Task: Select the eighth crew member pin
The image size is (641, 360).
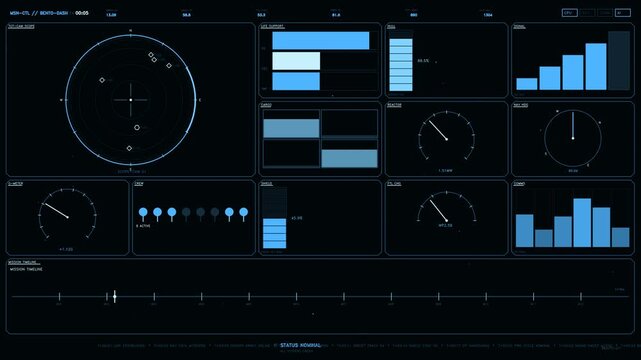Action: click(244, 214)
